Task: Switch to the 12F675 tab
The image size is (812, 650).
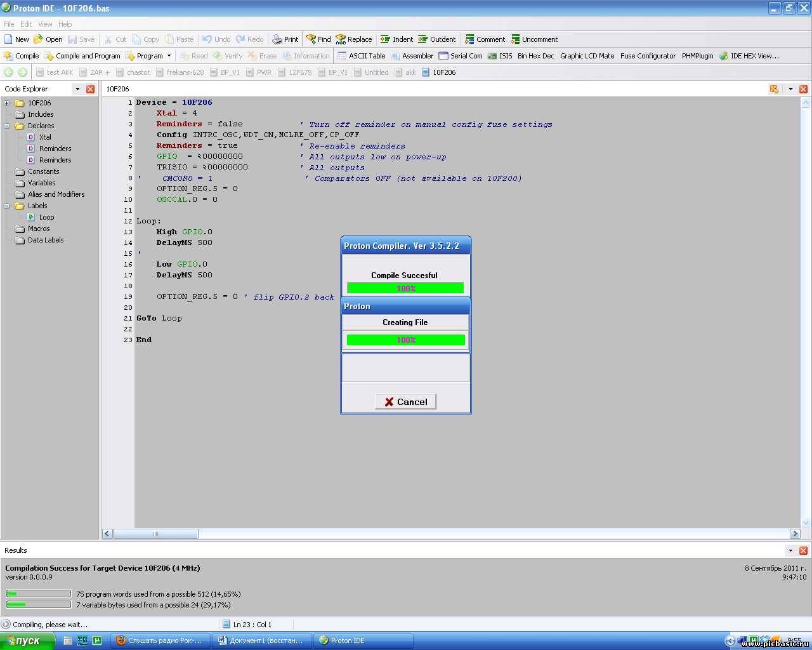Action: [x=294, y=72]
